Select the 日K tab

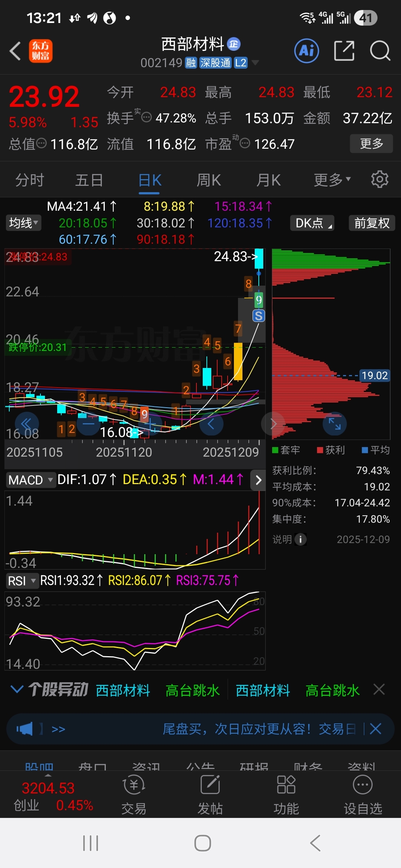(x=150, y=180)
